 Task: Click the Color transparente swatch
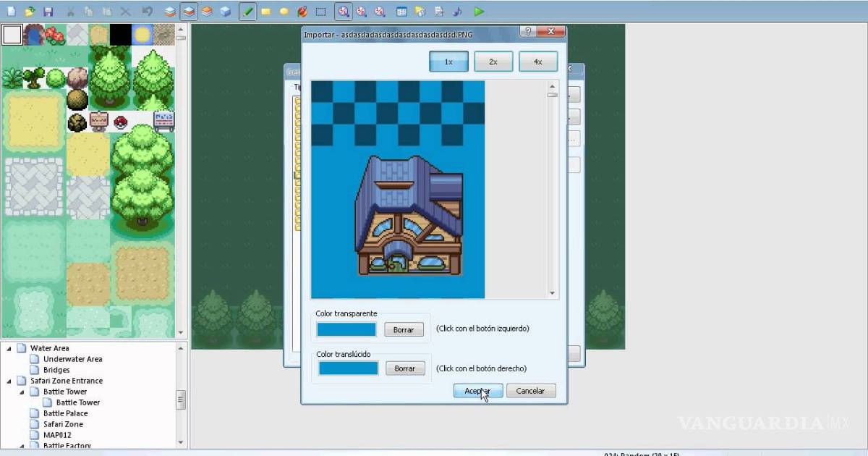pos(346,329)
